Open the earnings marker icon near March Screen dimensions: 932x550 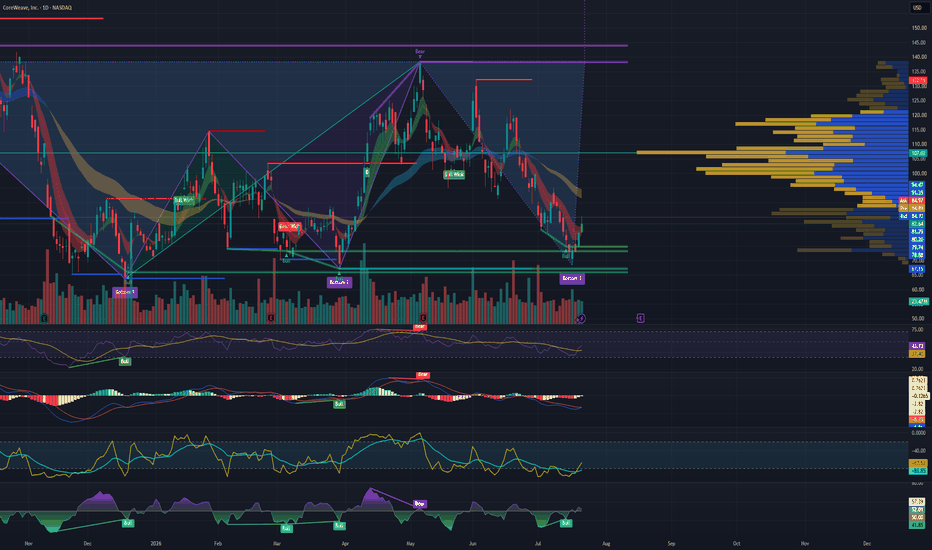[271, 318]
